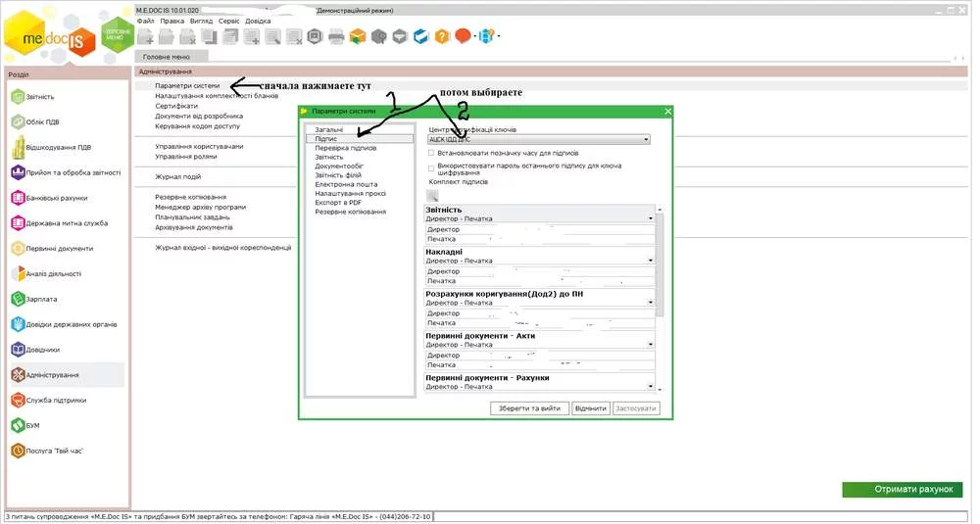The width and height of the screenshot is (980, 524).
Task: Select Загальні in the settings dialog list
Action: click(328, 130)
